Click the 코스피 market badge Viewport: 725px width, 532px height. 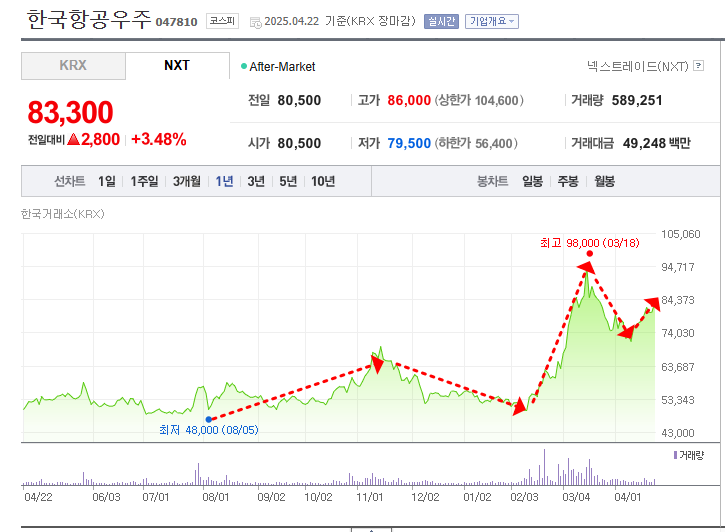click(222, 21)
